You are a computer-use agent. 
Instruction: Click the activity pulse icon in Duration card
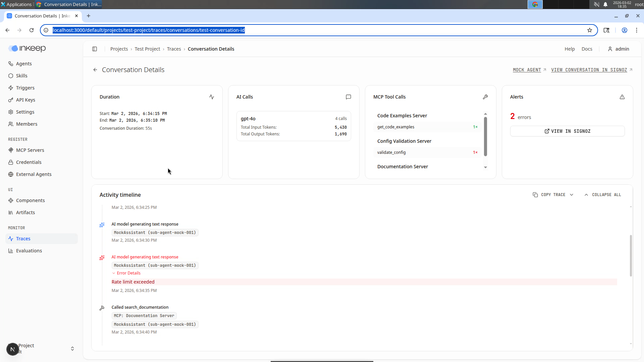pyautogui.click(x=212, y=97)
